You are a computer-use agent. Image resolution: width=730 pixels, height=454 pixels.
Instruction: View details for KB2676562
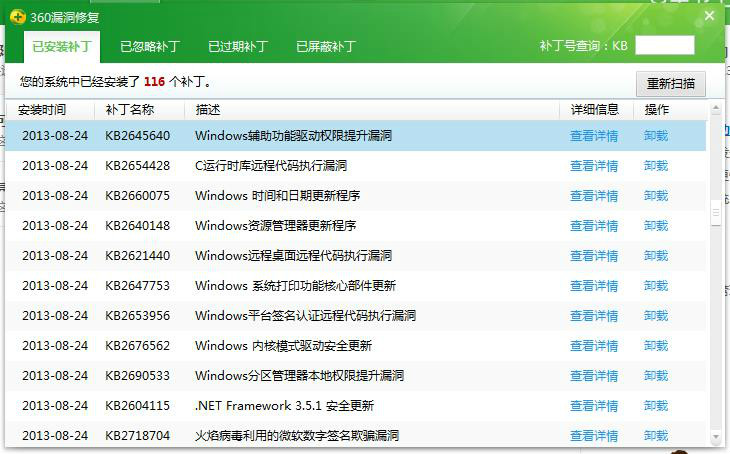(x=594, y=346)
